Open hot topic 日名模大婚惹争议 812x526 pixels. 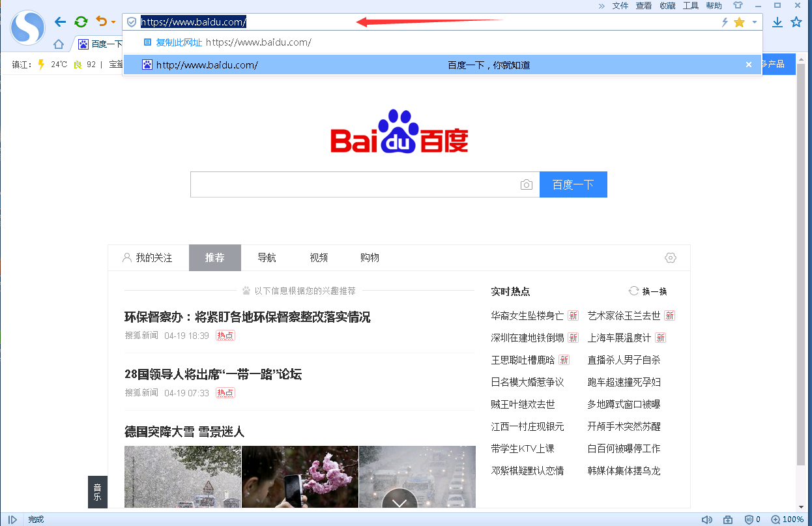527,383
